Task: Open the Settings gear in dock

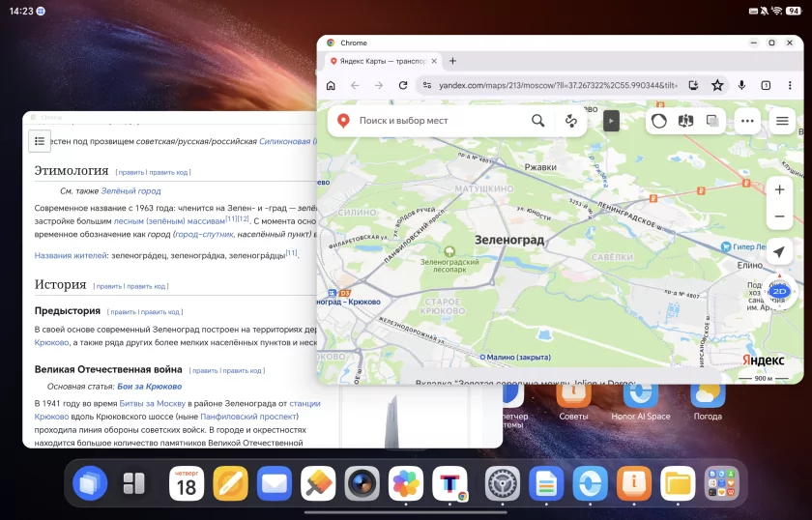Action: point(503,483)
